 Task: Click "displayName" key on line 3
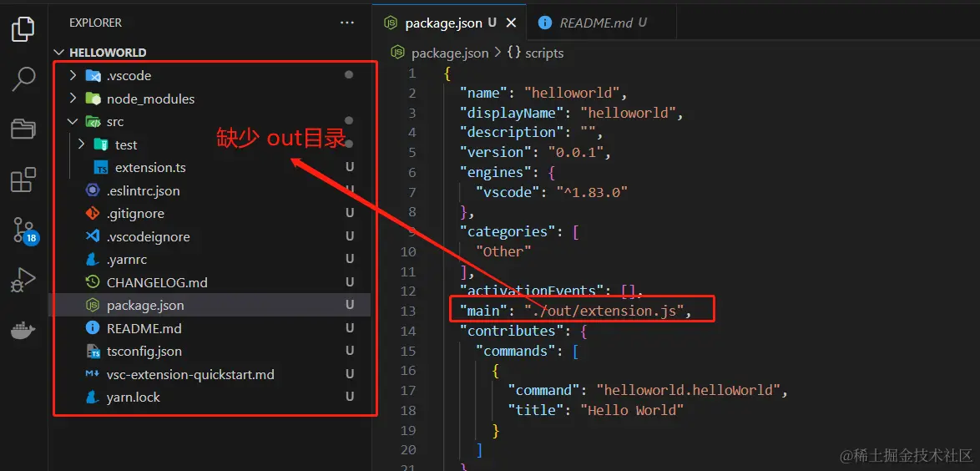click(x=512, y=114)
